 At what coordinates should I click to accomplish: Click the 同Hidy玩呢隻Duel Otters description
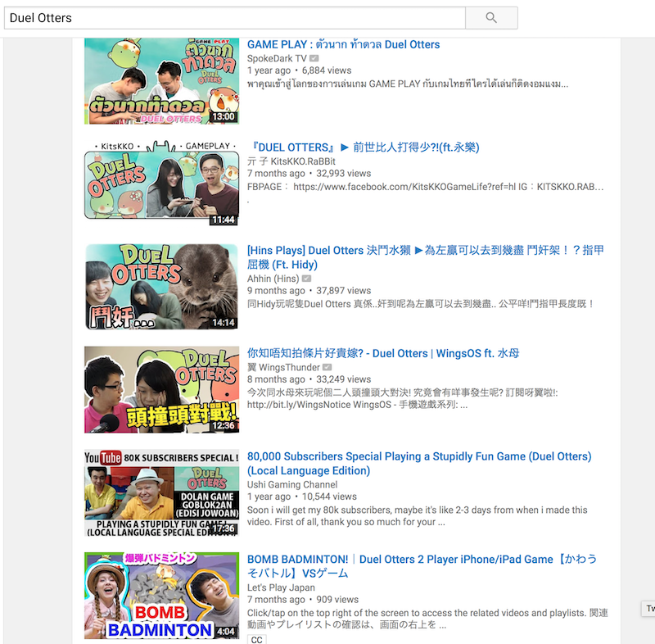point(421,303)
